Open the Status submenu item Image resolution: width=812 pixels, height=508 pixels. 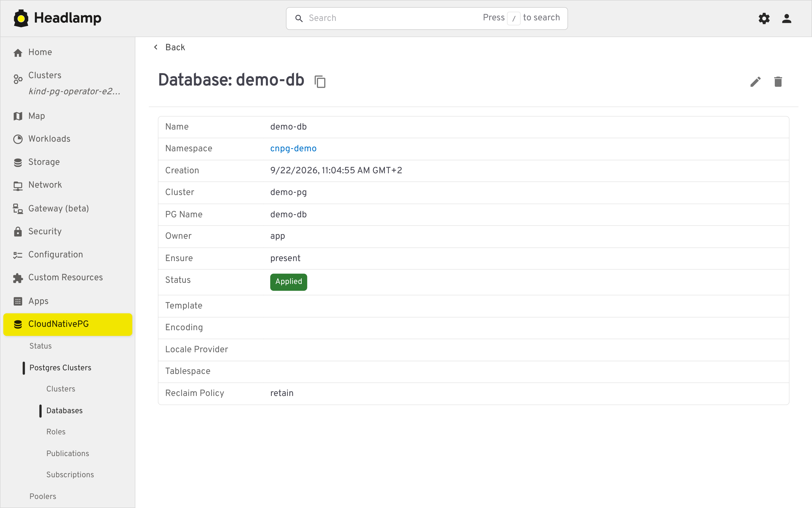pos(41,346)
